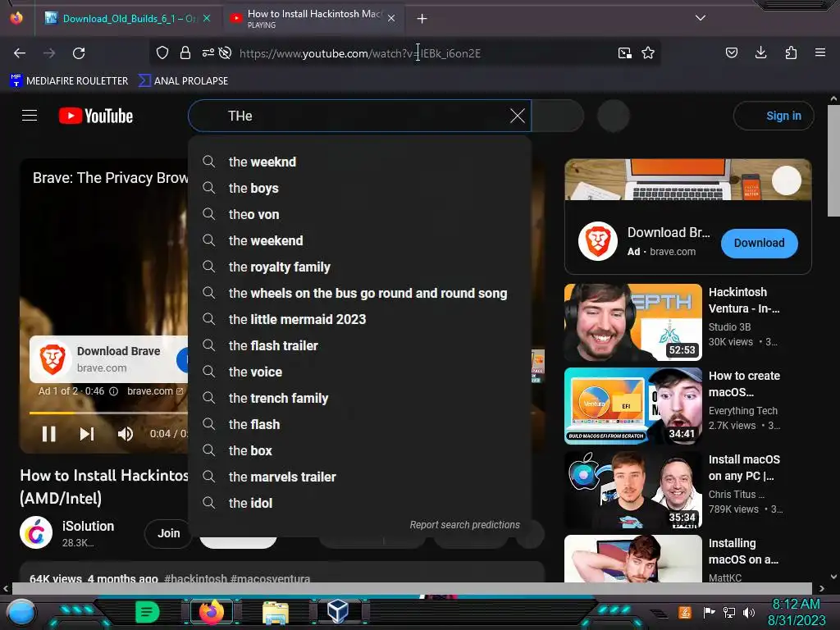This screenshot has width=840, height=630.
Task: Open 'How to create macOS' video thumbnail
Action: [x=632, y=406]
